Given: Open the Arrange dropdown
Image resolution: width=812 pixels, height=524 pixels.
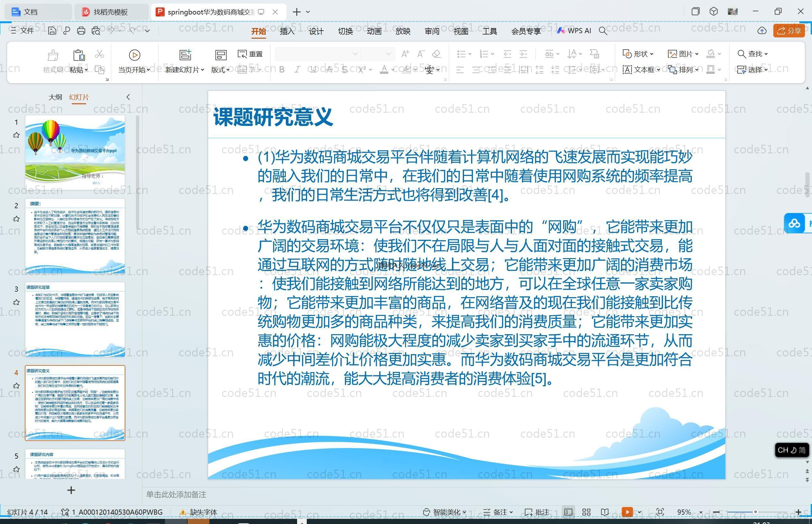Looking at the screenshot, I should coord(683,69).
